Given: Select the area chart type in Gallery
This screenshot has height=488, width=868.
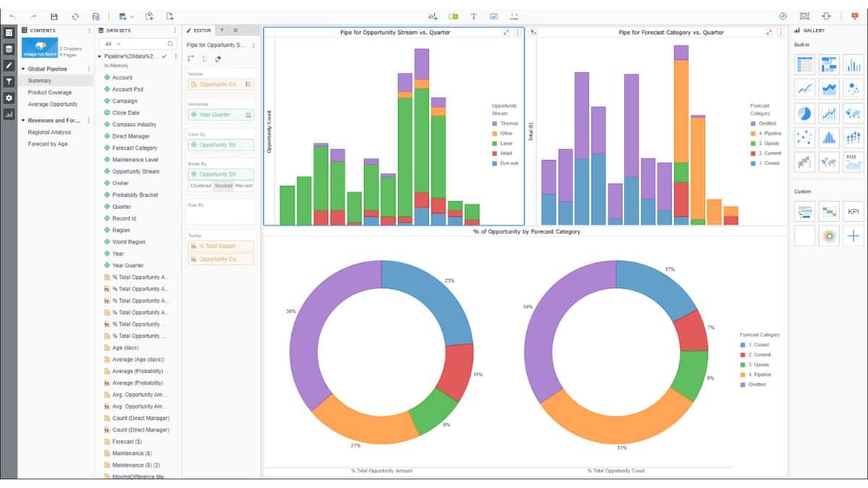Looking at the screenshot, I should [x=828, y=89].
